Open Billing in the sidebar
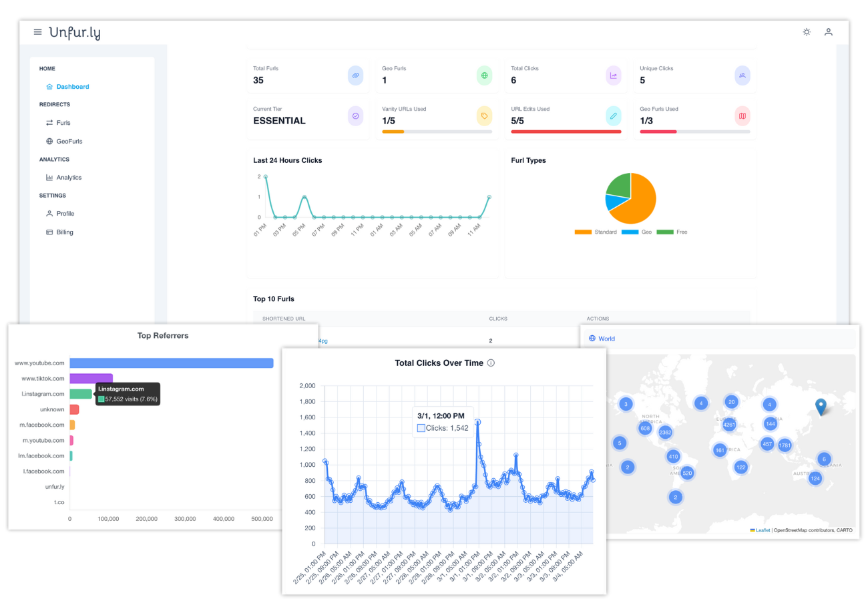Screen dimensions: 868x601 (x=59, y=232)
